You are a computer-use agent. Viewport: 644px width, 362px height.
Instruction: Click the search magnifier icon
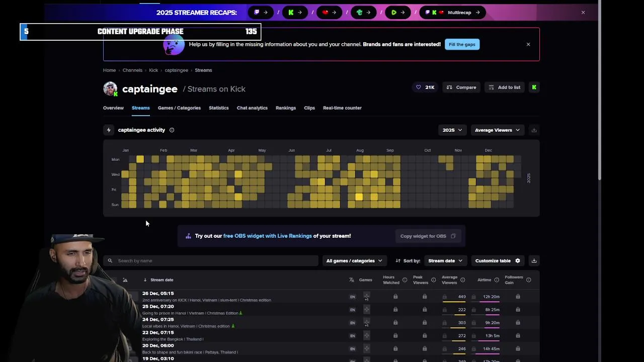pyautogui.click(x=110, y=261)
